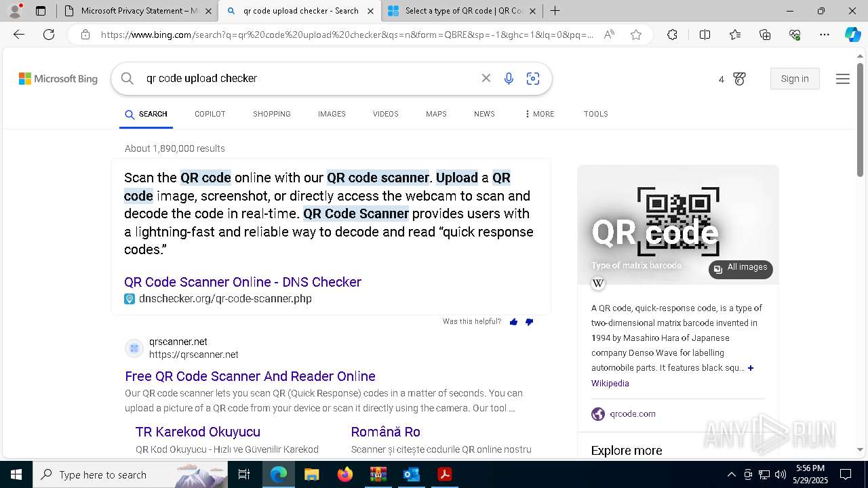Image resolution: width=868 pixels, height=488 pixels.
Task: Visit qrcode.com link
Action: [633, 413]
